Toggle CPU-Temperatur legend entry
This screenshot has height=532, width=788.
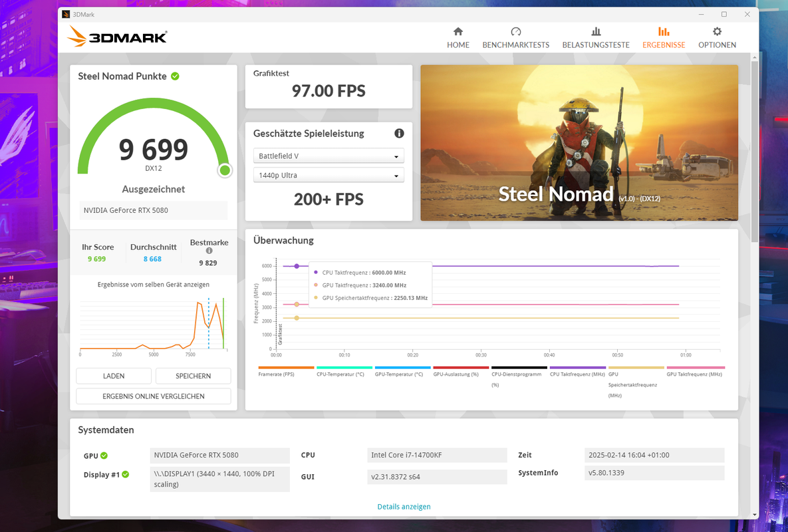(x=344, y=372)
